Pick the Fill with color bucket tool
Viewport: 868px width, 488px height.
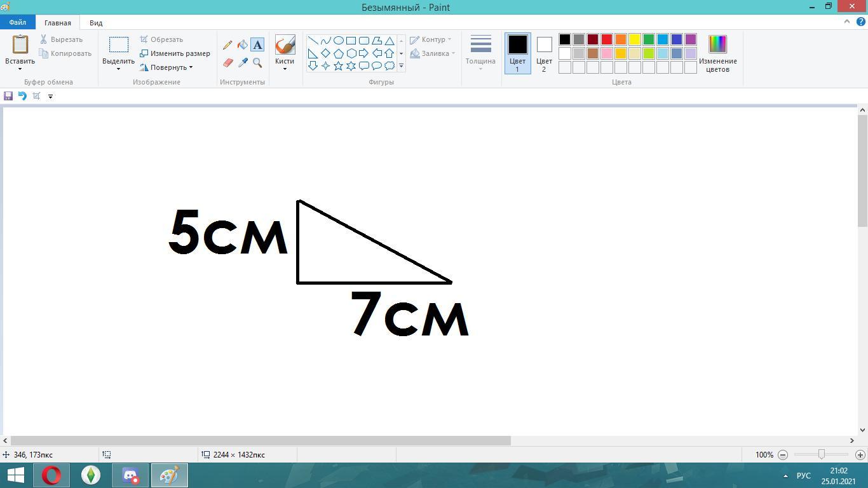point(243,45)
